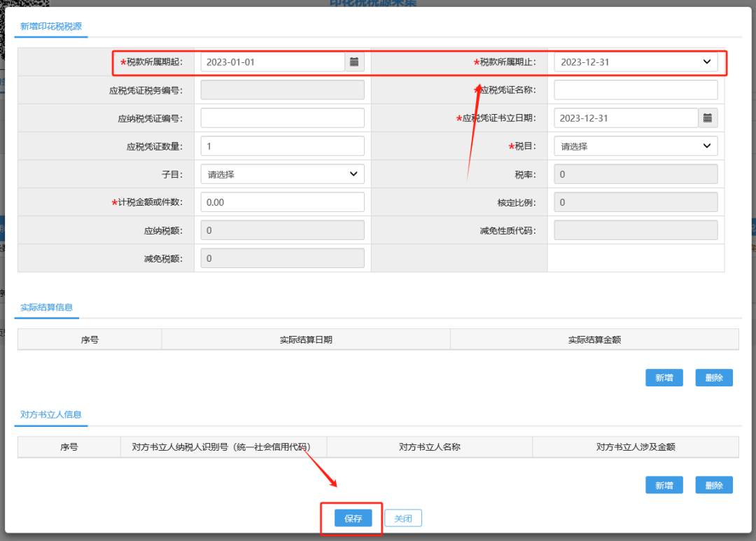756x541 pixels.
Task: Click the 应税凭证书立日期 date field
Action: [x=626, y=118]
